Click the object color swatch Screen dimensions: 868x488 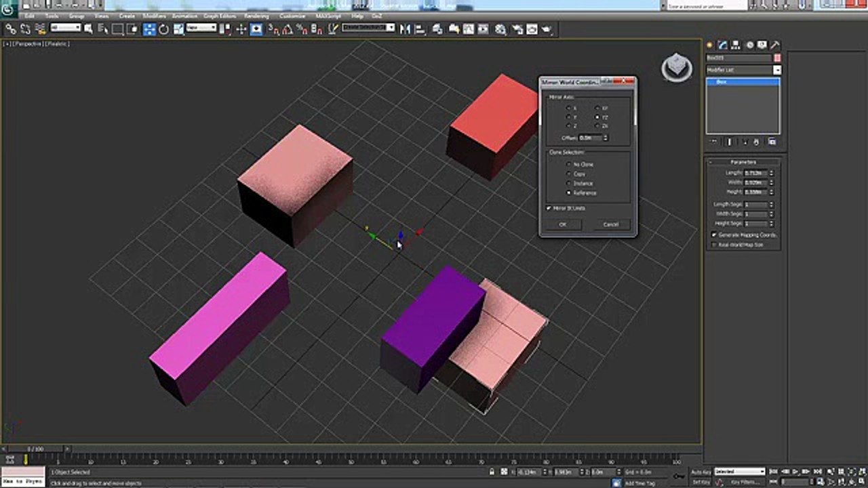pos(777,58)
